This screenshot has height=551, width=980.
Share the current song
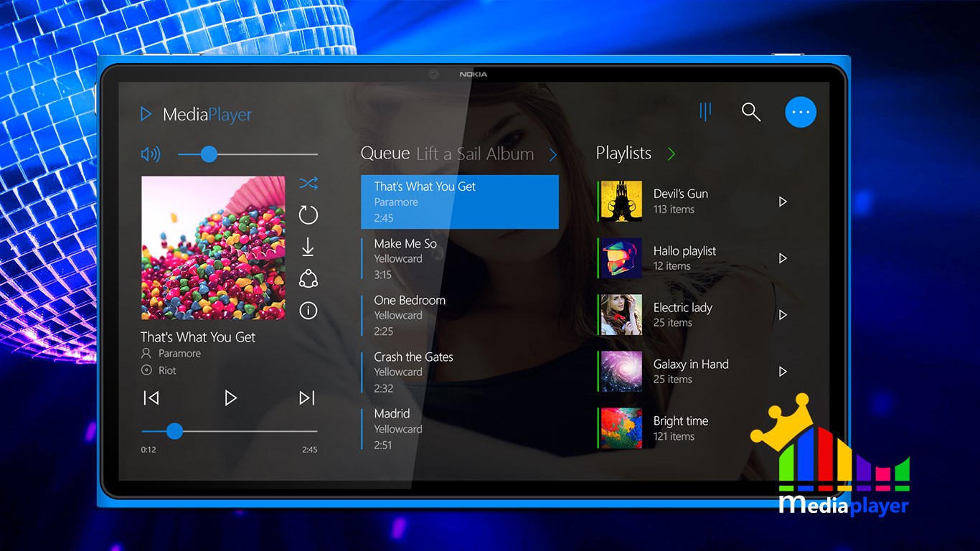(308, 279)
